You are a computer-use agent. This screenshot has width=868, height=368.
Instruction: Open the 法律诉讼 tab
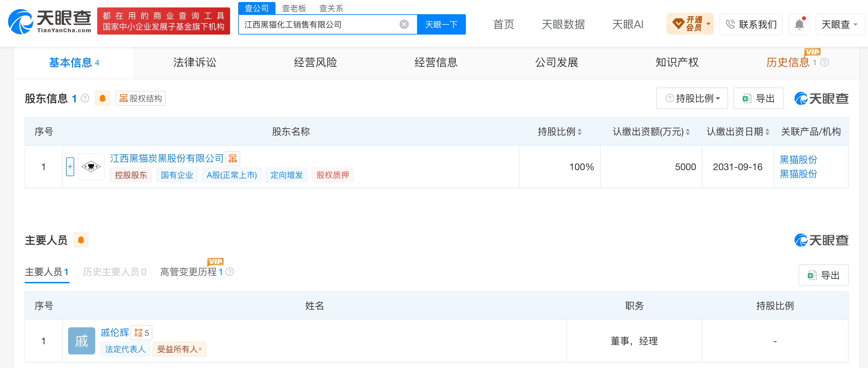195,62
